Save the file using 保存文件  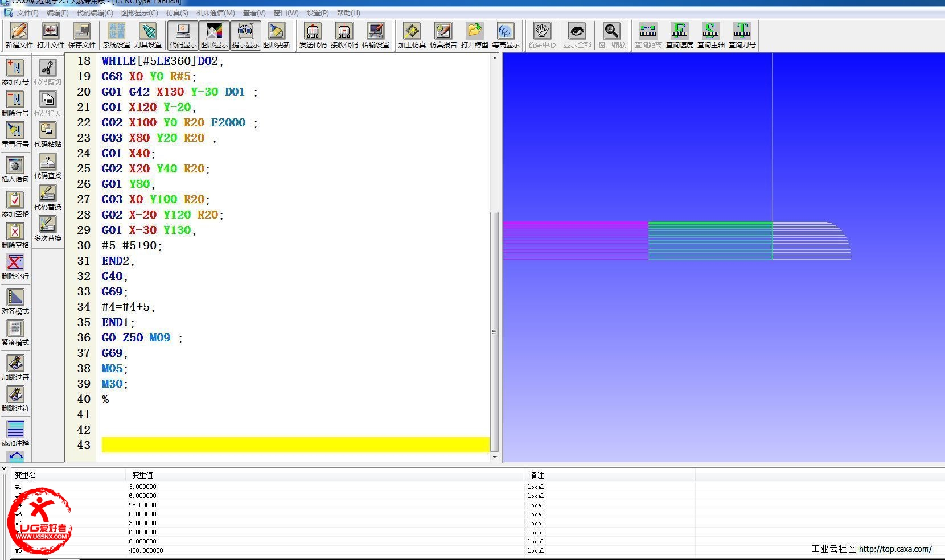click(82, 35)
